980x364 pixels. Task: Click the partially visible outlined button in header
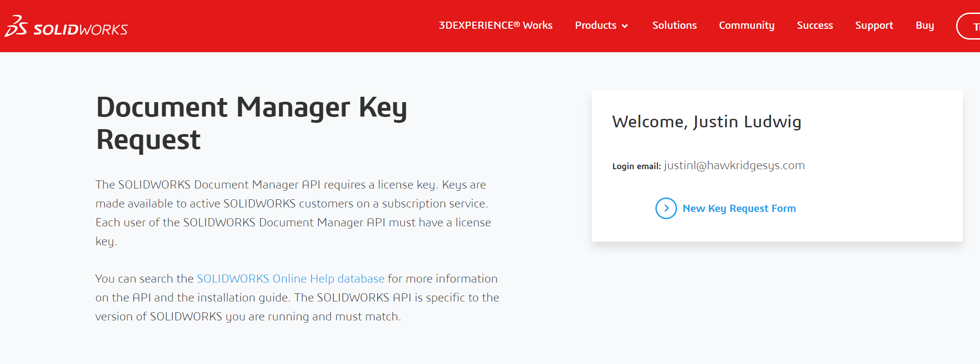pos(968,26)
